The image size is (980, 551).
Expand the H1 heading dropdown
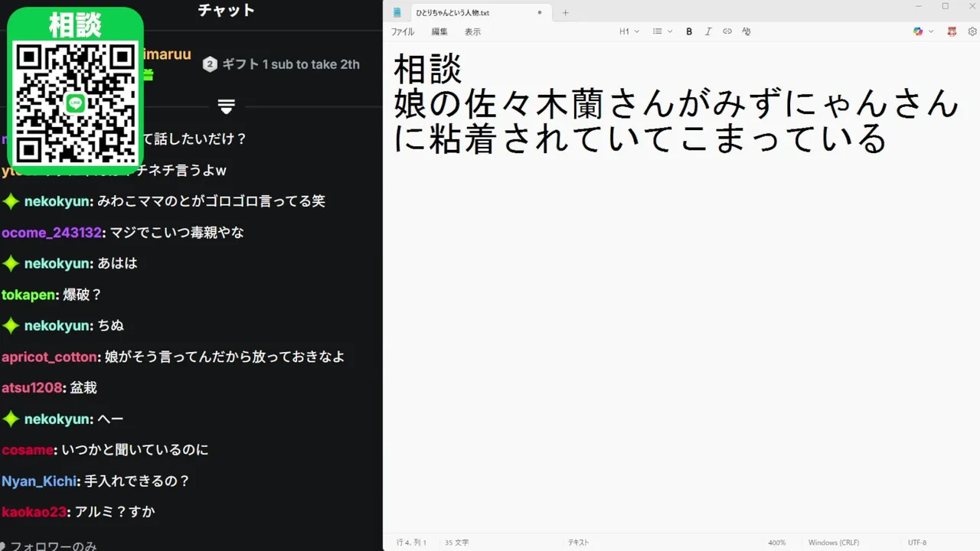629,31
